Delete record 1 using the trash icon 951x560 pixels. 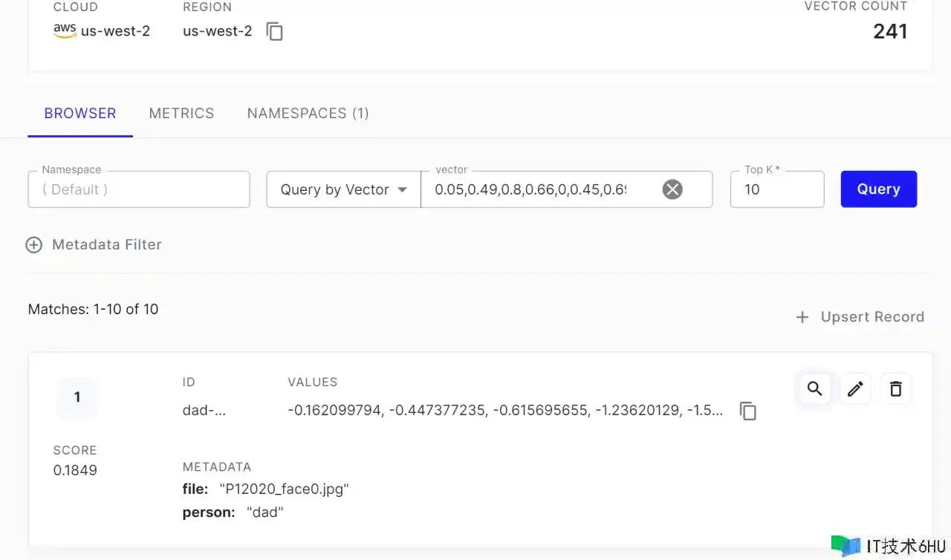pyautogui.click(x=895, y=388)
